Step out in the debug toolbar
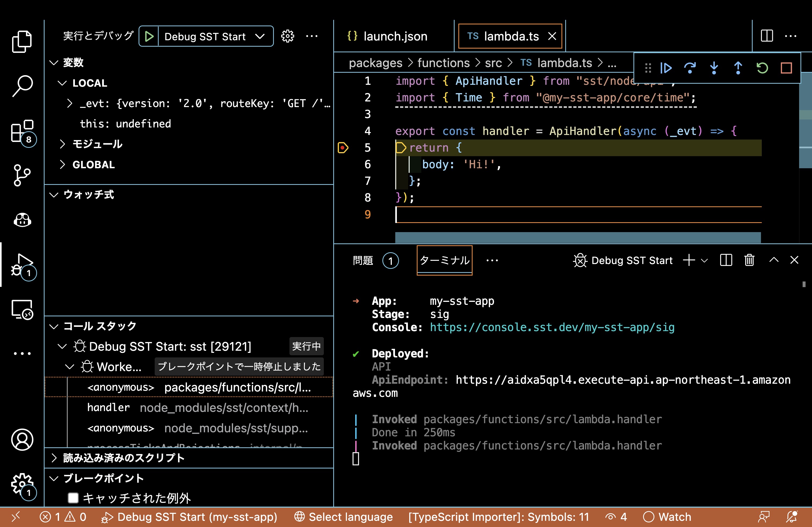The width and height of the screenshot is (812, 527). coord(738,68)
